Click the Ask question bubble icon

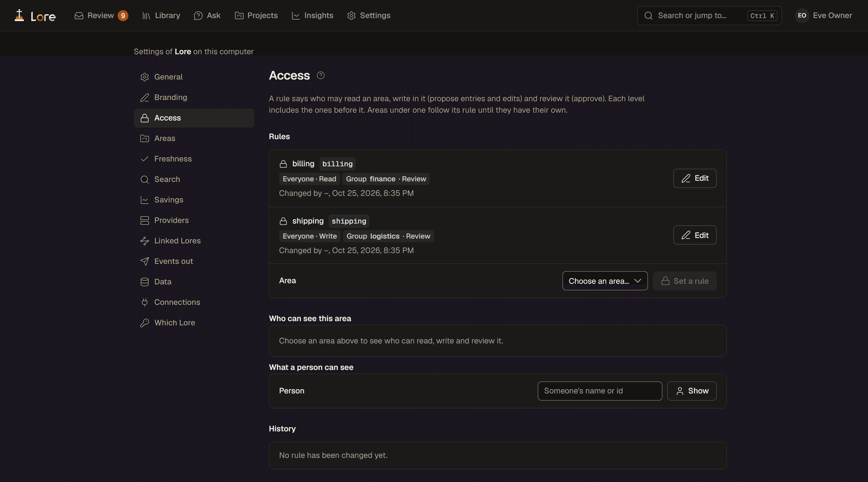(x=198, y=15)
